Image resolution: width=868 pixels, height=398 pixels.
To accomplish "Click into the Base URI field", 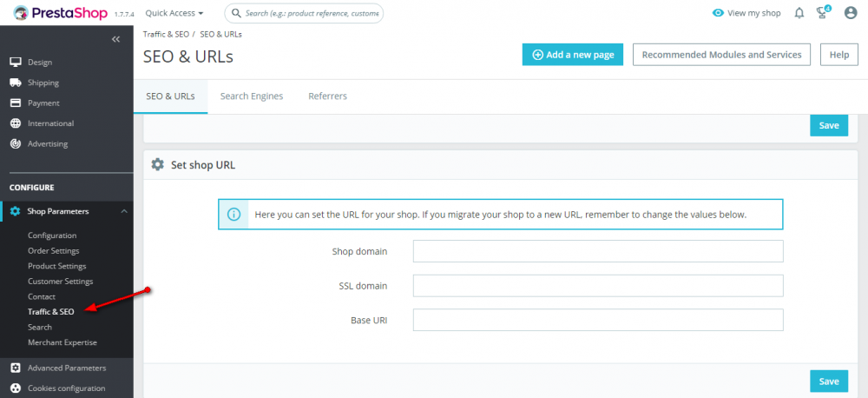I will coord(598,320).
